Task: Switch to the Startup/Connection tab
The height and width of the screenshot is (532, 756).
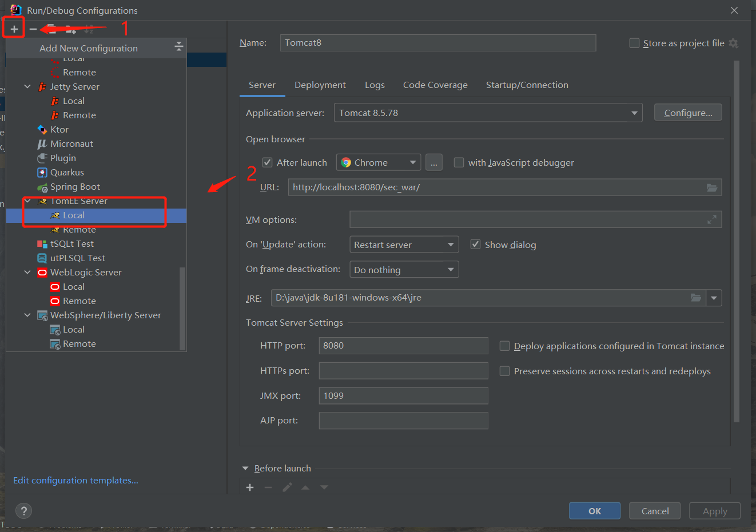Action: coord(527,85)
